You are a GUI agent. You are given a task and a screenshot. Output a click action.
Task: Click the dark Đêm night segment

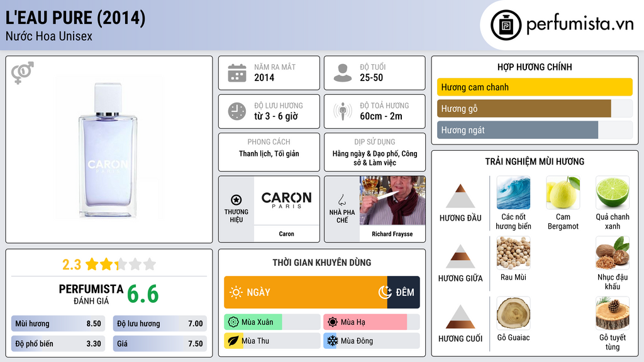(403, 292)
